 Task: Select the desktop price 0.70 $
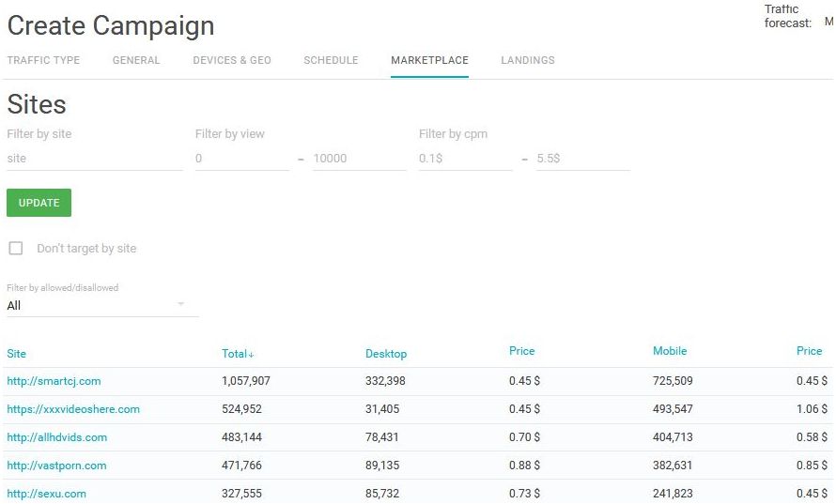[x=525, y=437]
